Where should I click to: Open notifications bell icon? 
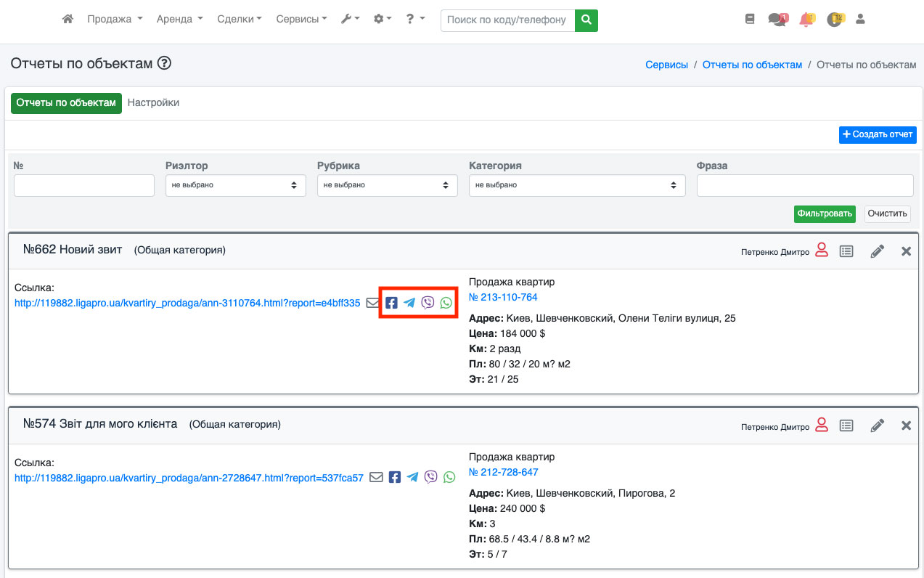click(x=806, y=20)
